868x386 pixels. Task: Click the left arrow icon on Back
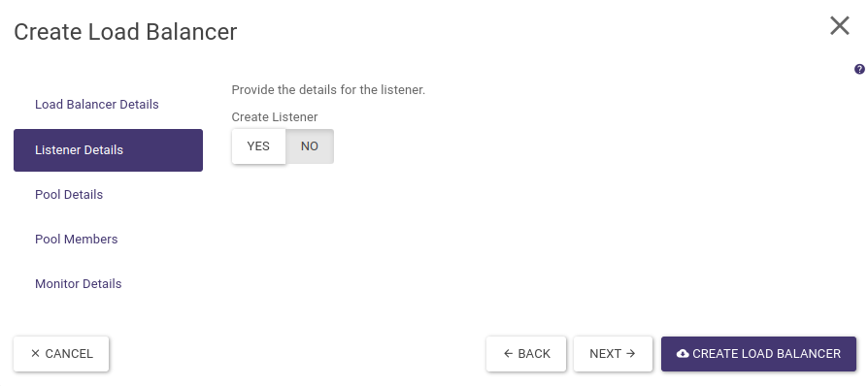pyautogui.click(x=508, y=353)
